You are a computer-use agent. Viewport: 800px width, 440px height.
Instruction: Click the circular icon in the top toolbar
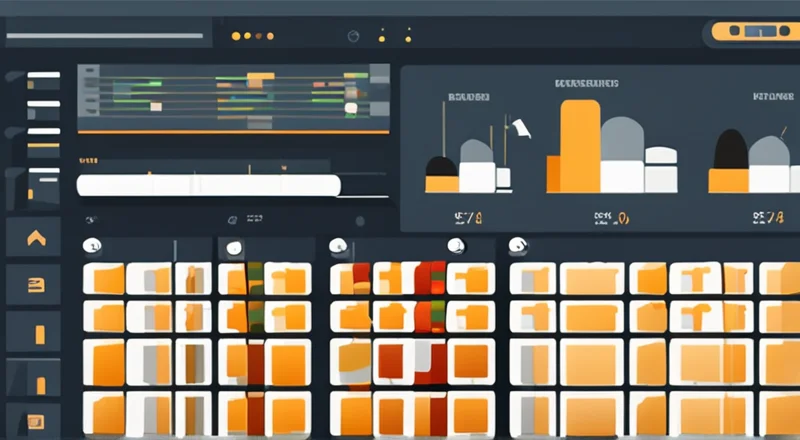pyautogui.click(x=352, y=36)
